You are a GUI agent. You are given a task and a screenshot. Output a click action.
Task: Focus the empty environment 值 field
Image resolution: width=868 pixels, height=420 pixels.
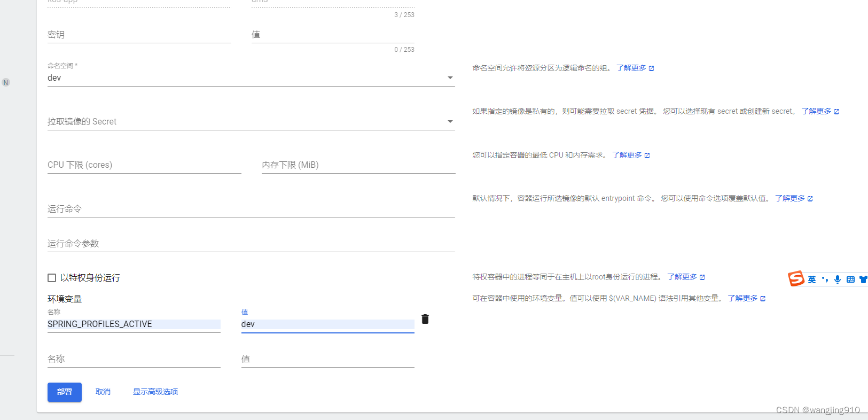coord(328,359)
